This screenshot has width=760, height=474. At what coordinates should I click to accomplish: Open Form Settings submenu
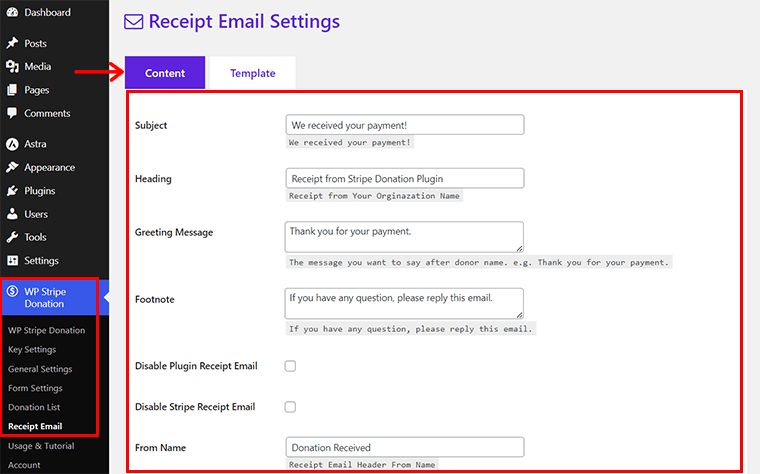tap(35, 388)
